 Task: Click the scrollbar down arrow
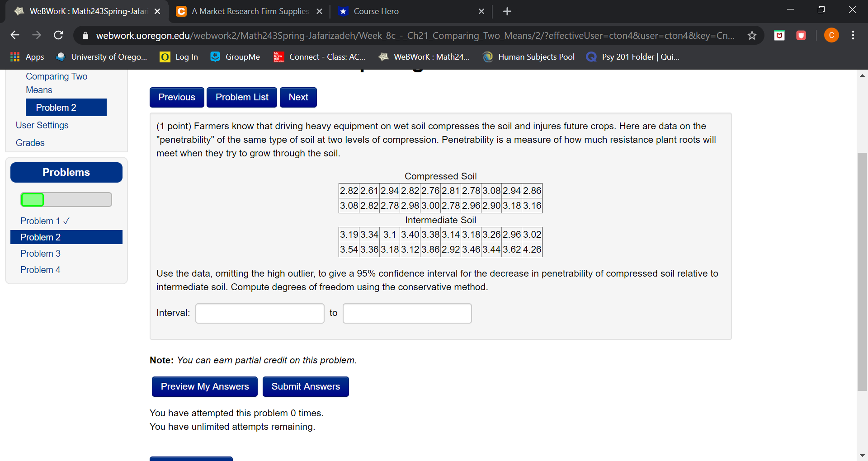click(862, 456)
